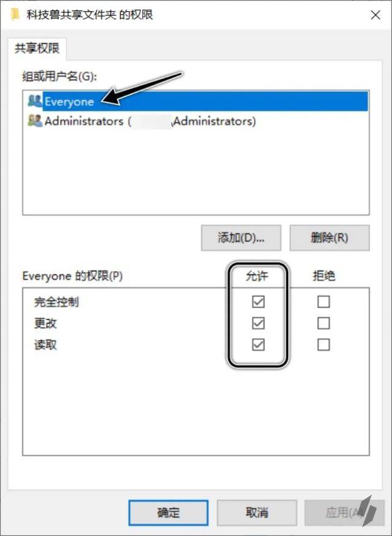Click the Everyone group user icon
The image size is (392, 536).
click(34, 101)
